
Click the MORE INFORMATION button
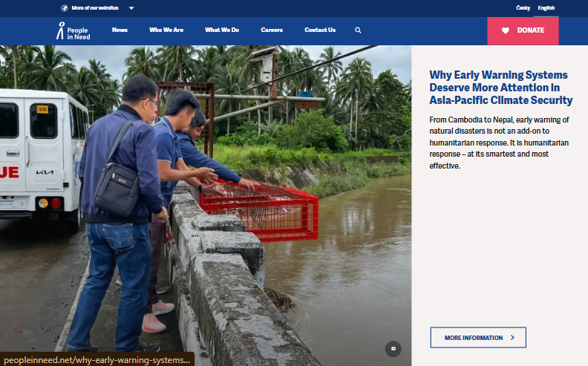pos(478,338)
